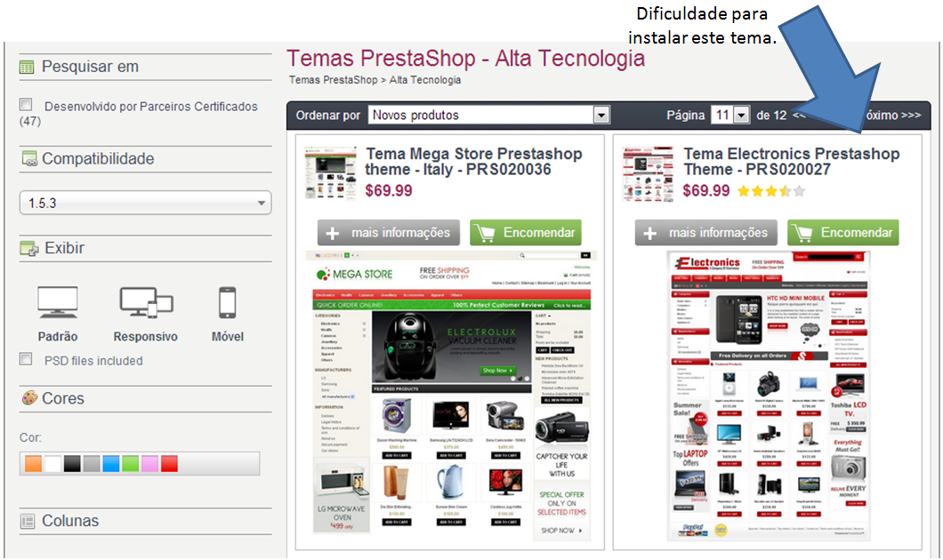
Task: Click the Pesquisar em section icon
Action: point(27,68)
